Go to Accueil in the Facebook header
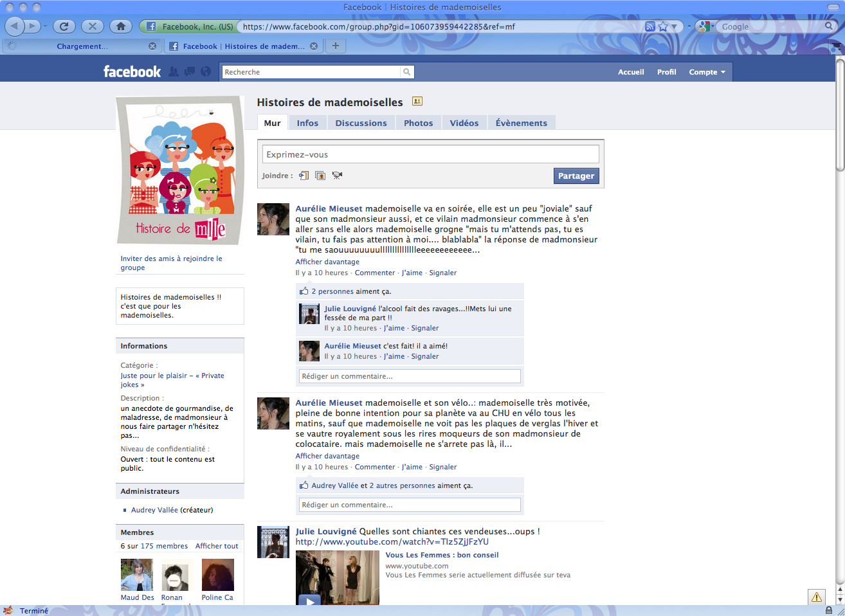Screen dimensions: 845x616 631,72
